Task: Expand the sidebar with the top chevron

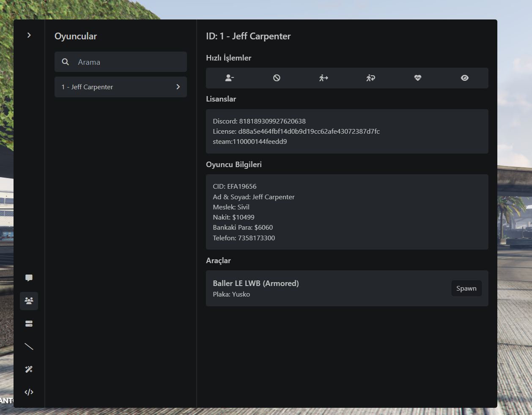Action: [x=29, y=35]
